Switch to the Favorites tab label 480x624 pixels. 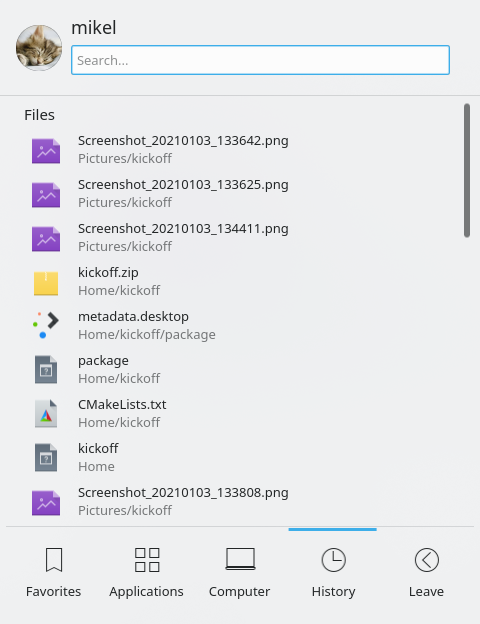[x=53, y=591]
